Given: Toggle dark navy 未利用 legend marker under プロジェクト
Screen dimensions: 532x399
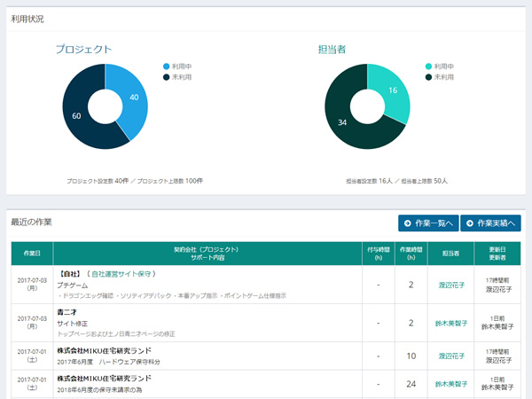Looking at the screenshot, I should coord(166,77).
